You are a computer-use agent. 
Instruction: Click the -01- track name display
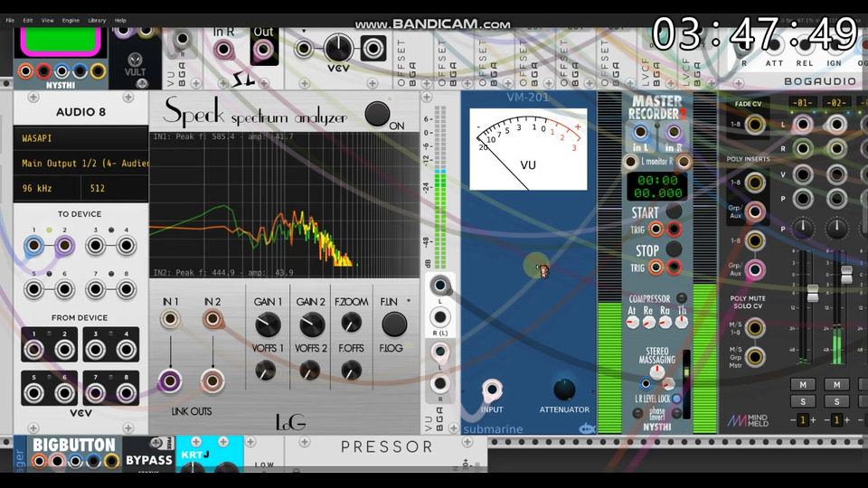tap(803, 103)
